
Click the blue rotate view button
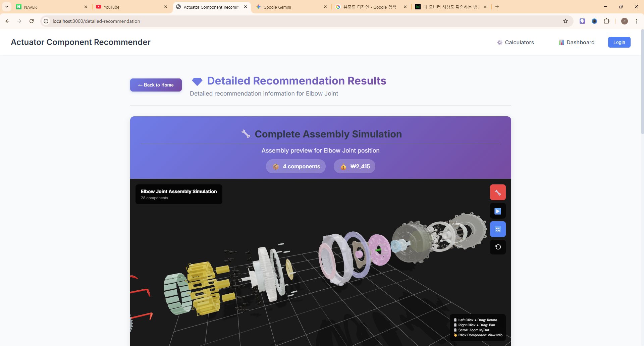[x=498, y=229]
